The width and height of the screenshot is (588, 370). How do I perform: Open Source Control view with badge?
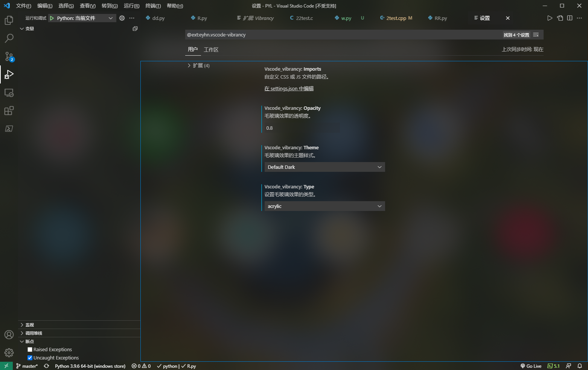(x=9, y=56)
